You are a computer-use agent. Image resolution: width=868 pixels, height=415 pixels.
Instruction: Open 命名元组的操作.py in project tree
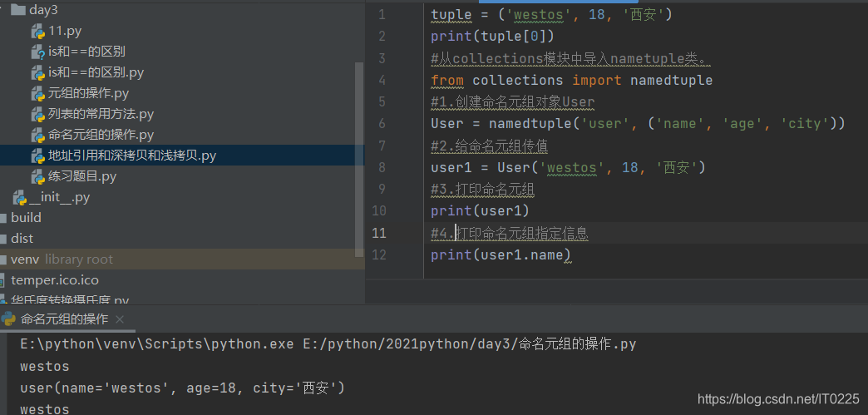pos(101,135)
